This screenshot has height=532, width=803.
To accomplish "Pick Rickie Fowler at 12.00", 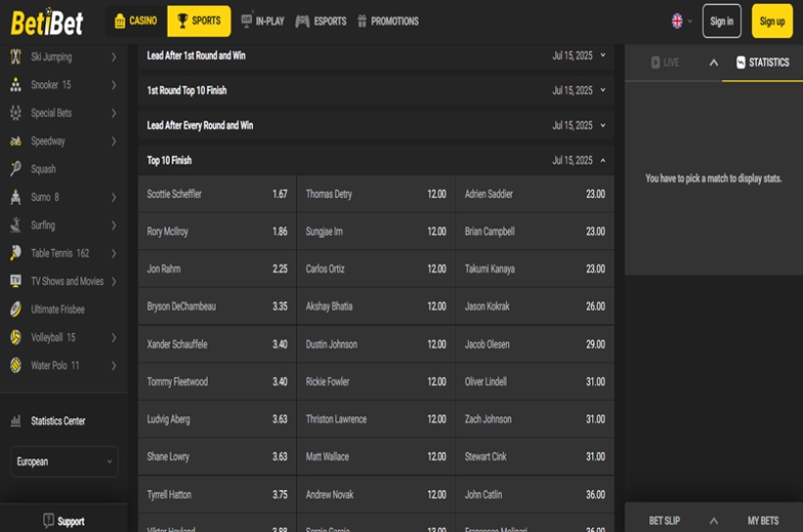I will [376, 381].
